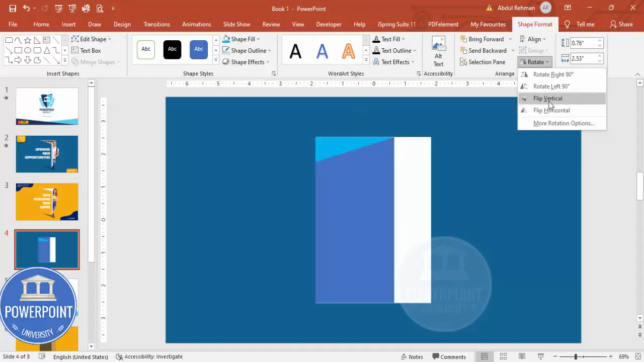Select Flip Horizontal
The height and width of the screenshot is (362, 644).
point(561,110)
